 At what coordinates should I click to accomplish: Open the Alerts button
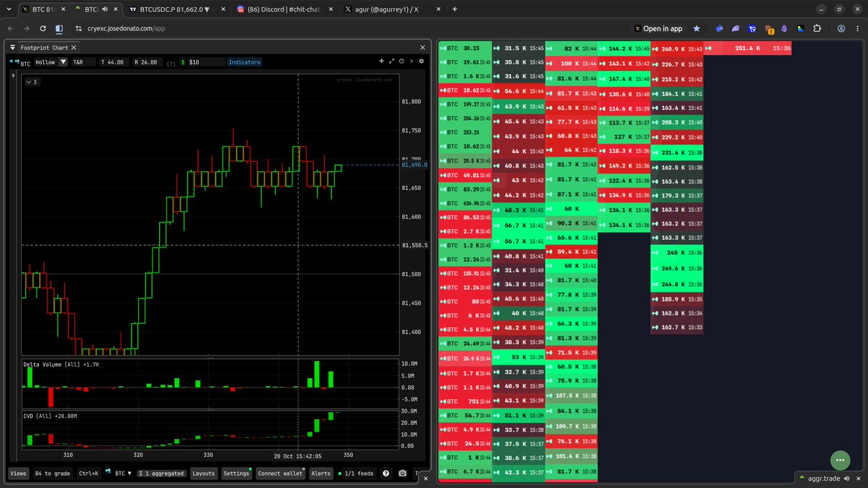point(320,474)
